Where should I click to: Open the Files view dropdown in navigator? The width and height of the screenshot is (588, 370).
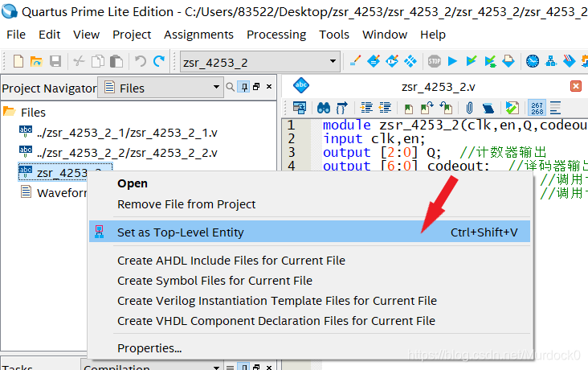pyautogui.click(x=161, y=88)
